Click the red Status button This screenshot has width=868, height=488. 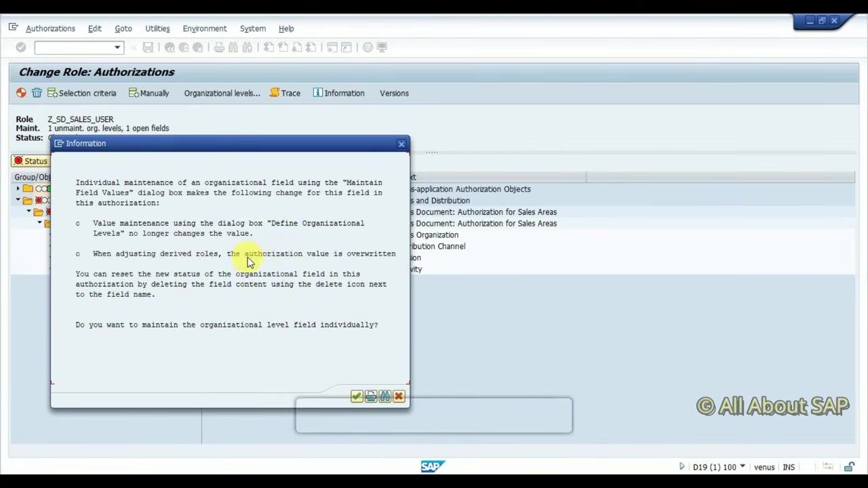pos(31,161)
